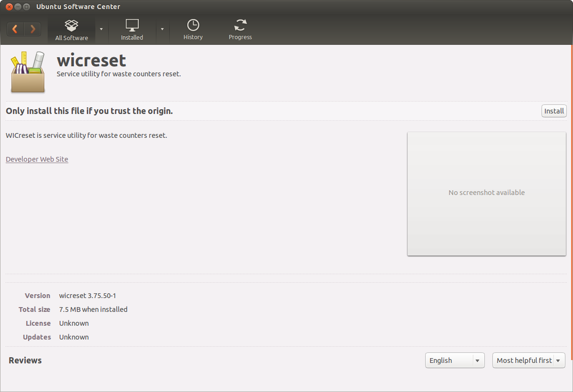The height and width of the screenshot is (392, 573).
Task: Open the Developer Web Site link
Action: [37, 159]
